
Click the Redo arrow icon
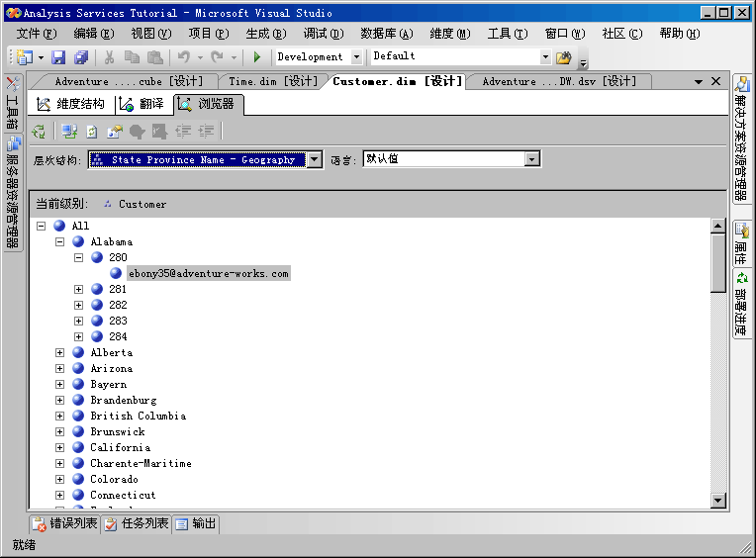pyautogui.click(x=218, y=57)
